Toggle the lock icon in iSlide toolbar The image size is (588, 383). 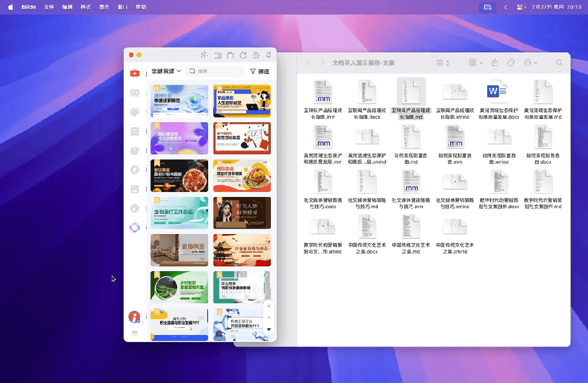230,55
